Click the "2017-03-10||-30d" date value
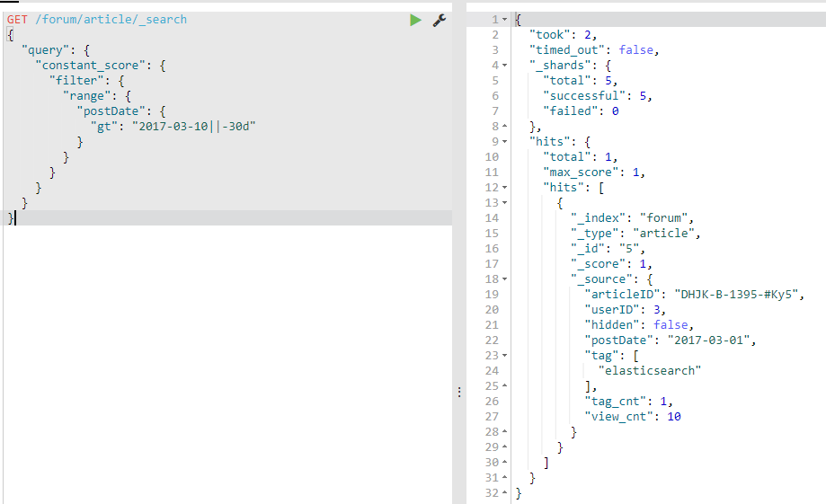This screenshot has width=826, height=504. [x=194, y=127]
